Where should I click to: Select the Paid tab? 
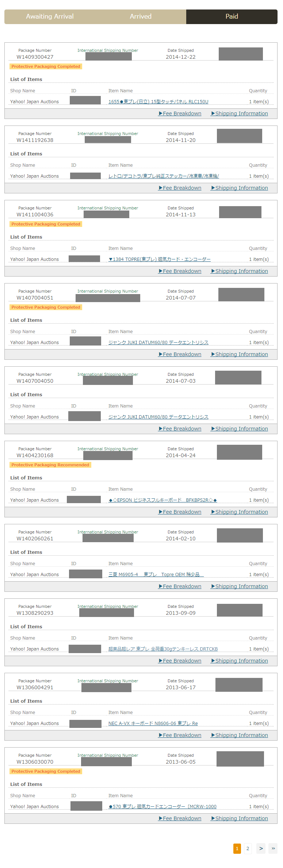232,16
